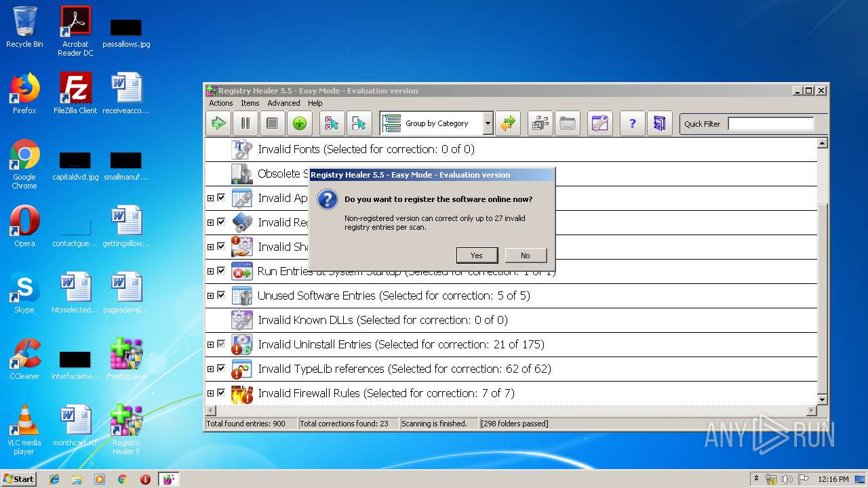Expand the Run Entries at System Startup node

(x=210, y=271)
